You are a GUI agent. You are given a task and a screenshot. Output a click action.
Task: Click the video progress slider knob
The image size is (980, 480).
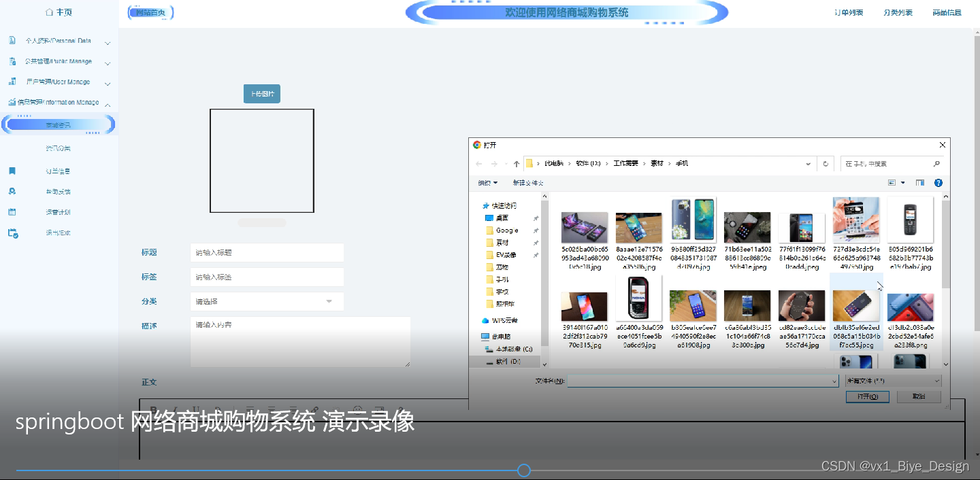(x=523, y=470)
